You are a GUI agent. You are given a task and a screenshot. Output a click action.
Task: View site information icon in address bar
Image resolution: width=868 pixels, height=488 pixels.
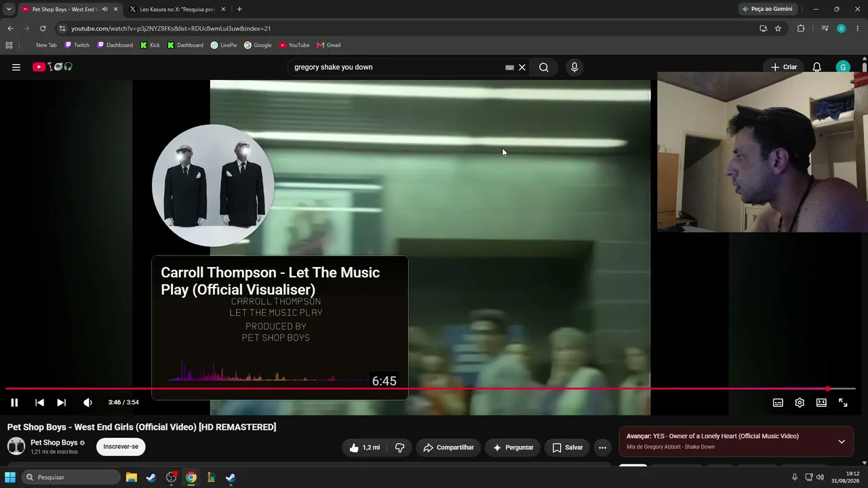coord(62,28)
